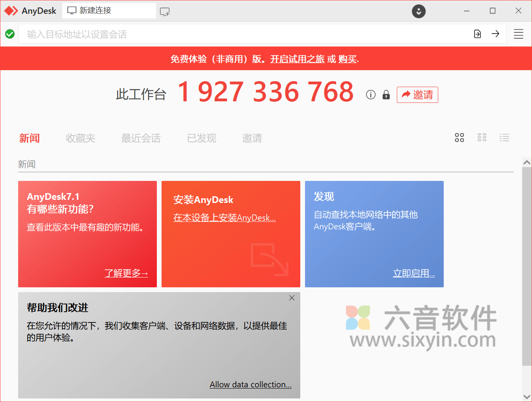This screenshot has height=402, width=532.
Task: Click the AnyDesk update download icon
Action: 419,11
